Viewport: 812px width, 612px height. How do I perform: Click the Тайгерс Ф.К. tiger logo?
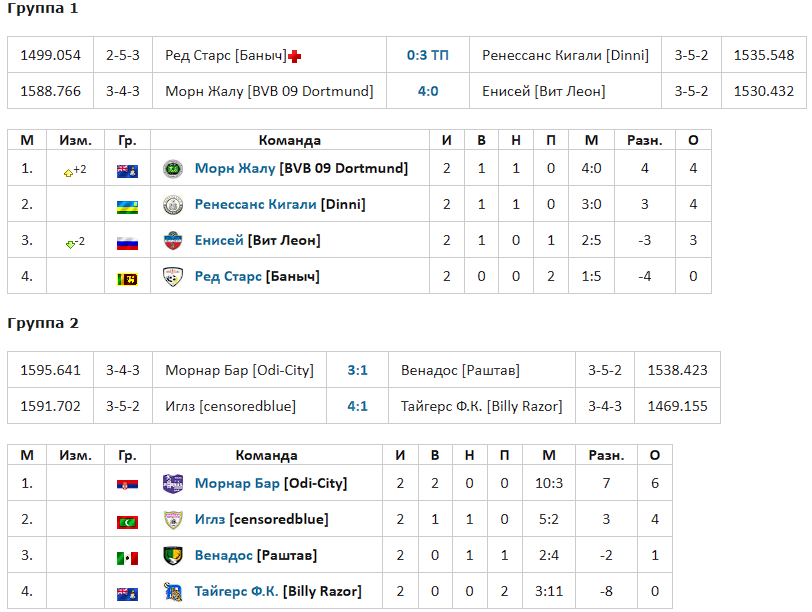[172, 591]
